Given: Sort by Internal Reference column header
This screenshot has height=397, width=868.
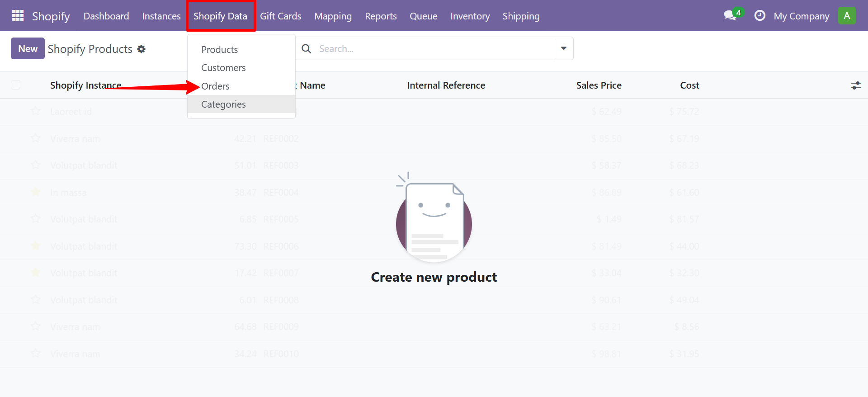Looking at the screenshot, I should tap(446, 85).
